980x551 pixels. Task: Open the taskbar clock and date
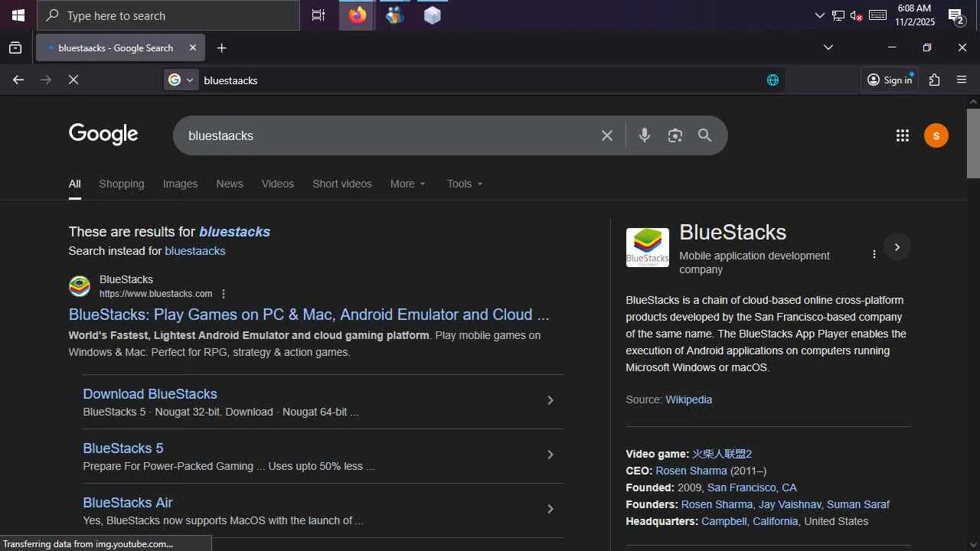point(915,15)
